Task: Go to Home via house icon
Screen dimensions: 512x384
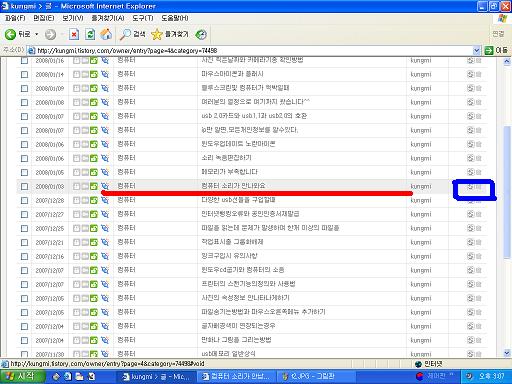Action: coord(106,34)
